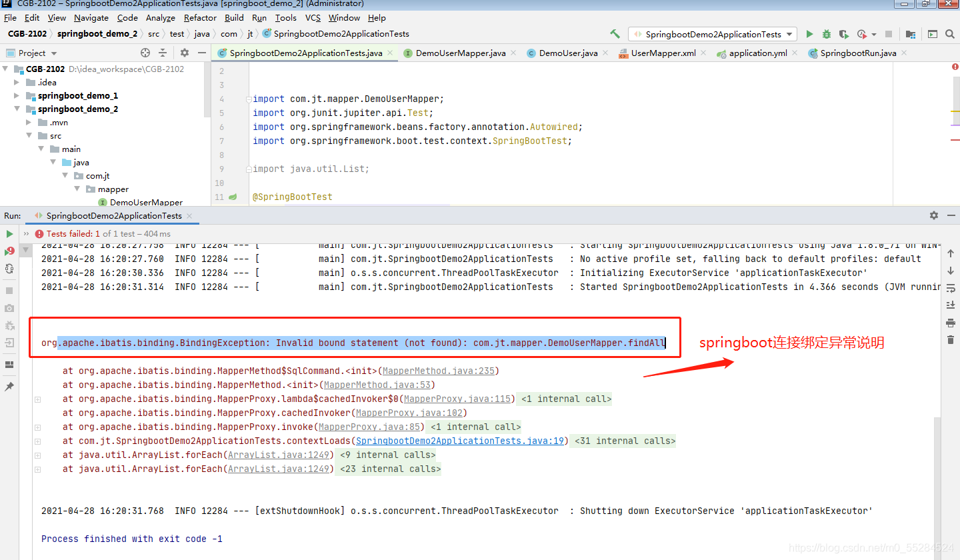Collapse all nodes in the Project panel
The width and height of the screenshot is (960, 560).
(164, 53)
